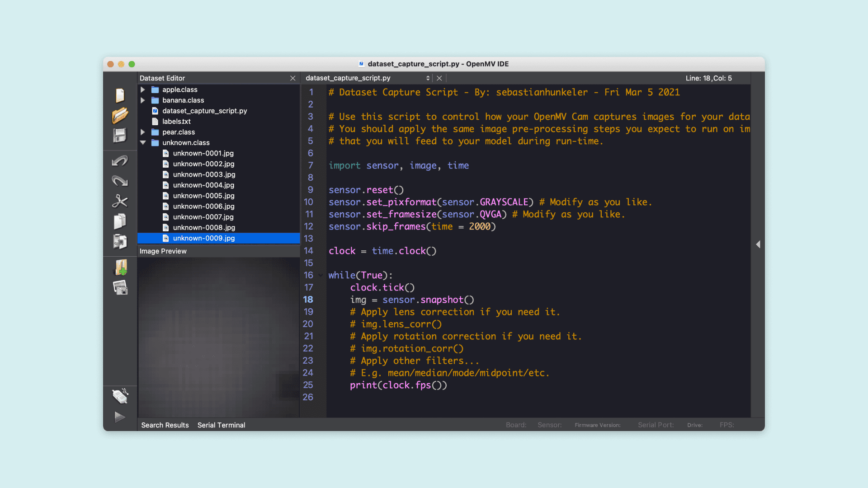Toggle the code fold arrow at line 16
This screenshot has height=488, width=868.
[321, 275]
